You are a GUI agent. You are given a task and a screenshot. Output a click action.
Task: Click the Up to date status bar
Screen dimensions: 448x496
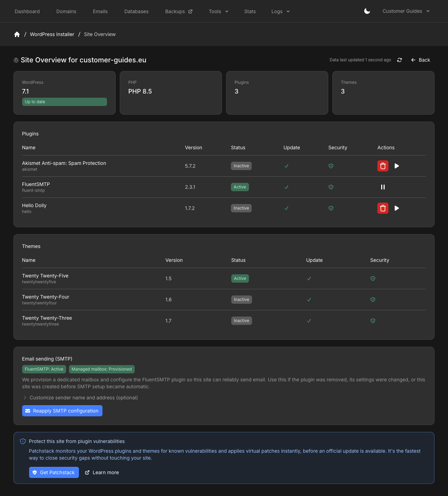[x=64, y=102]
